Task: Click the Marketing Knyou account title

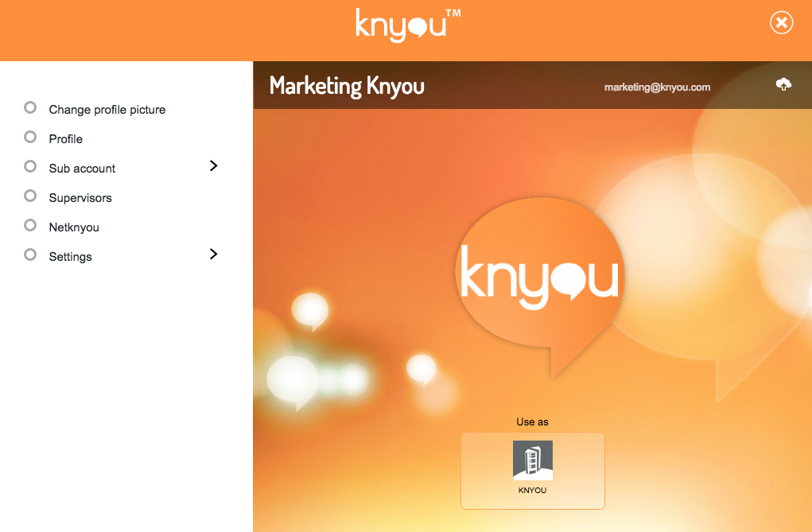Action: [347, 86]
